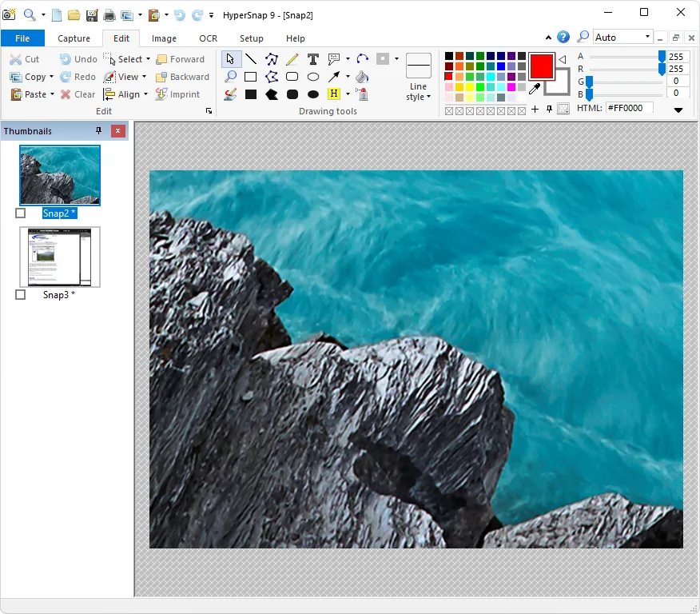The image size is (700, 614).
Task: Select the Zoom magnifier tool
Action: pos(231,77)
